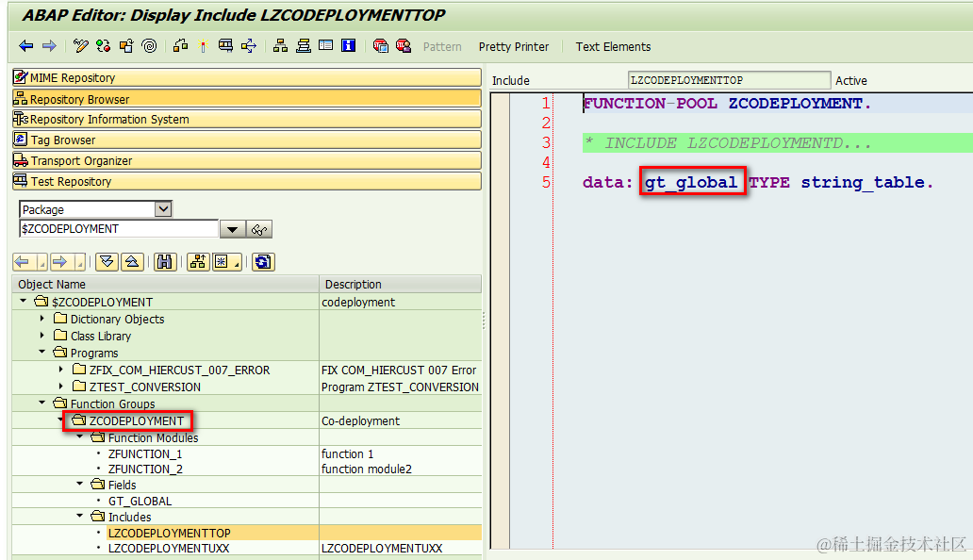This screenshot has height=560, width=973.
Task: Collapse the Programs folder
Action: pyautogui.click(x=42, y=353)
